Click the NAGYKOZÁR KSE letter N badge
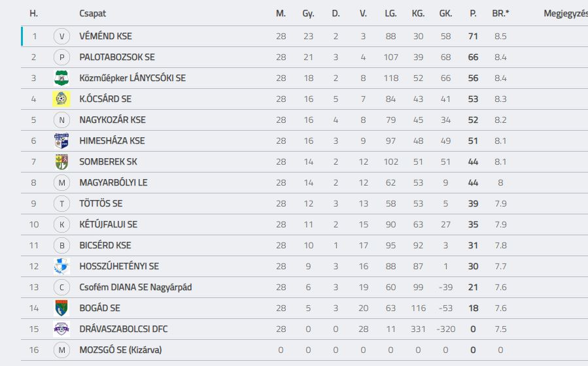Viewport: 588px width, 366px height. click(61, 120)
